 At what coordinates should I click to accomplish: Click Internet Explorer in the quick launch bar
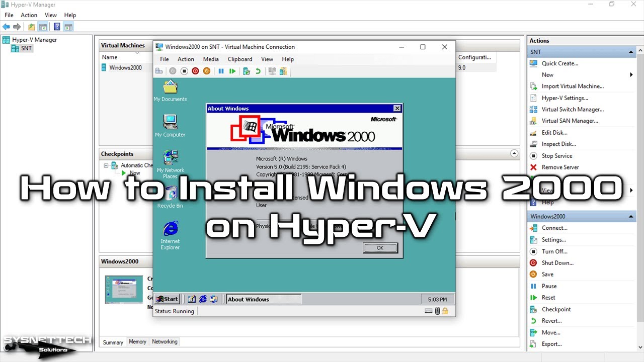[x=203, y=299]
